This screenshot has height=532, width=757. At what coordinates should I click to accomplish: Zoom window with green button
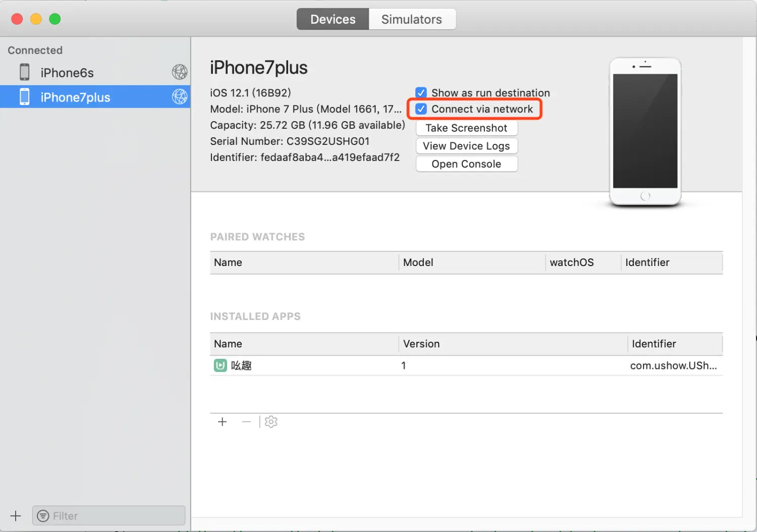[x=55, y=19]
